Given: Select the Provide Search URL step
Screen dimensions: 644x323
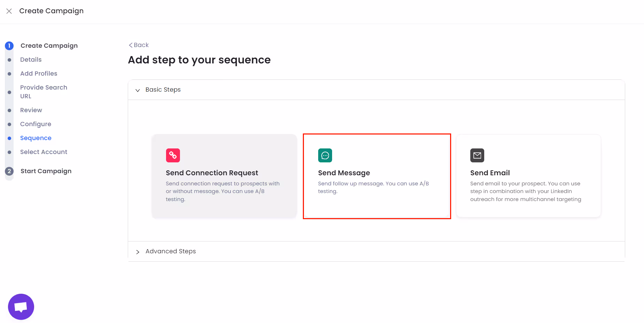Looking at the screenshot, I should [x=44, y=92].
